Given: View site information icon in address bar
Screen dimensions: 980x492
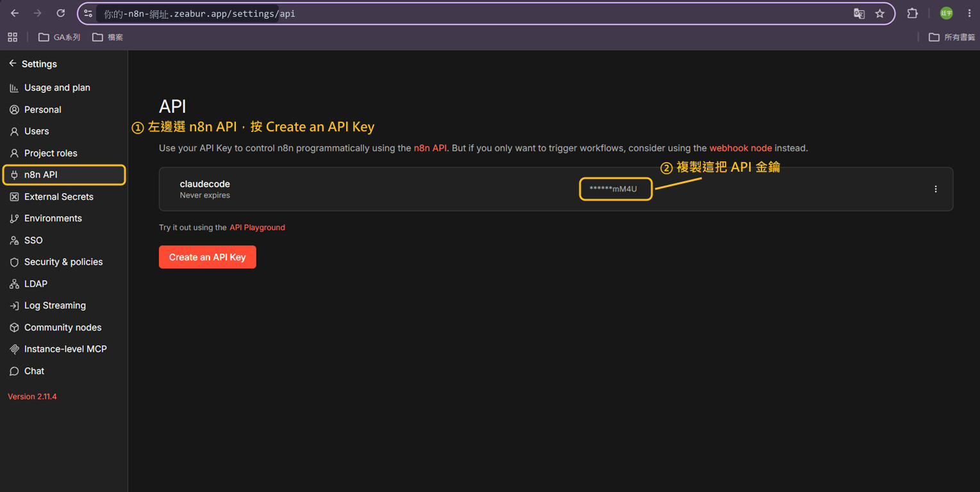Looking at the screenshot, I should click(x=88, y=13).
